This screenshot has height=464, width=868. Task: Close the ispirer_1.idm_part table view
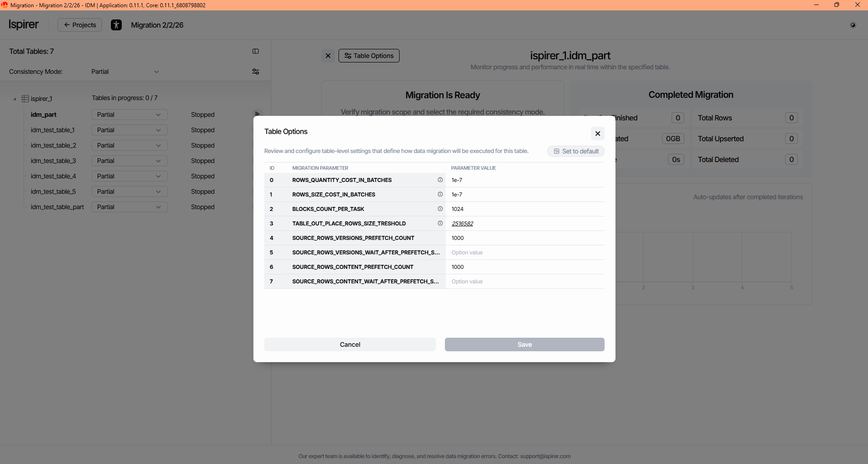tap(328, 56)
